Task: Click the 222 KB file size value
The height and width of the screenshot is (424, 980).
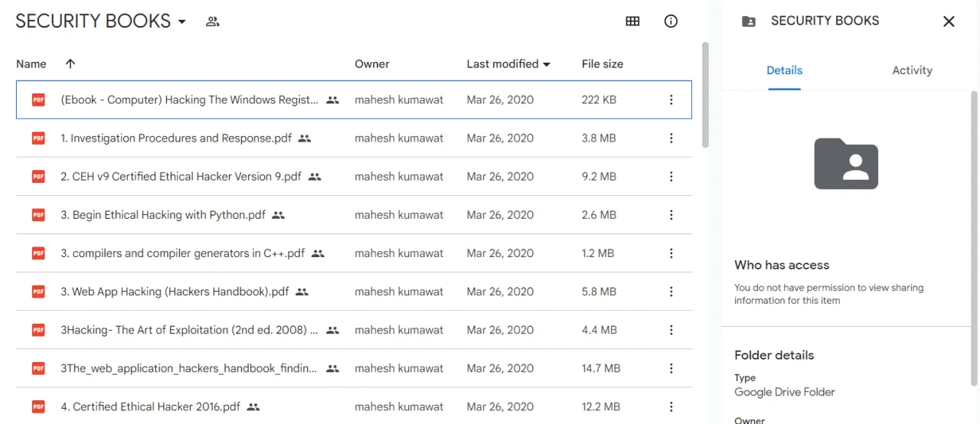Action: (599, 99)
